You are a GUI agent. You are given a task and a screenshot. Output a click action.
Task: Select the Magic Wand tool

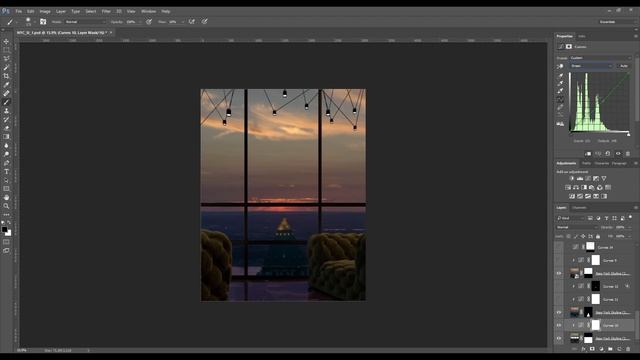click(6, 67)
